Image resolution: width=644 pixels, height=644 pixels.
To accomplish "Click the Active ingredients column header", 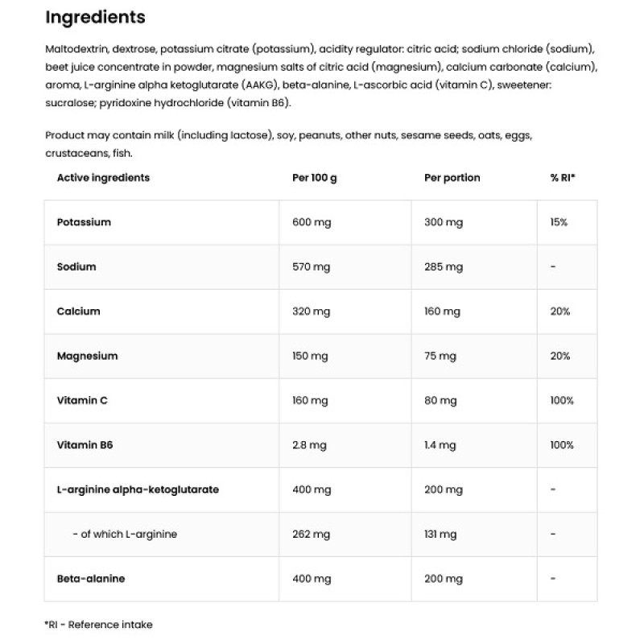I will [103, 178].
